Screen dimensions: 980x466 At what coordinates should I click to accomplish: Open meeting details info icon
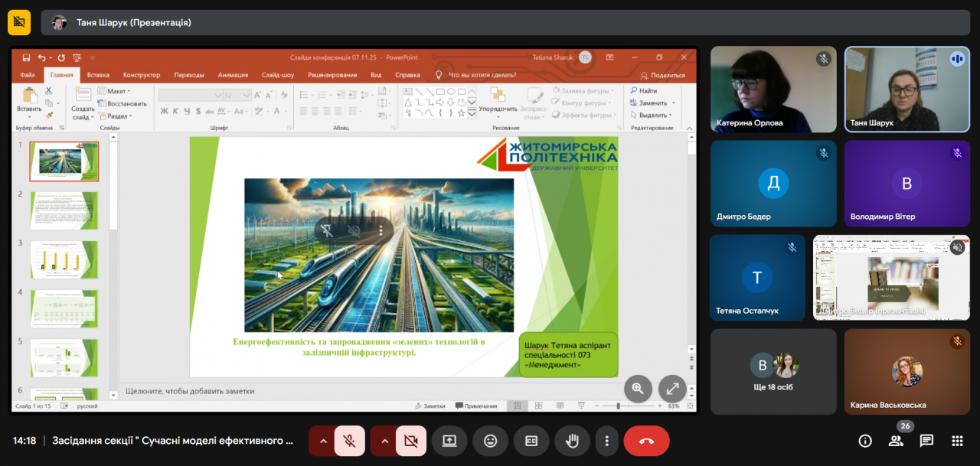[x=865, y=441]
